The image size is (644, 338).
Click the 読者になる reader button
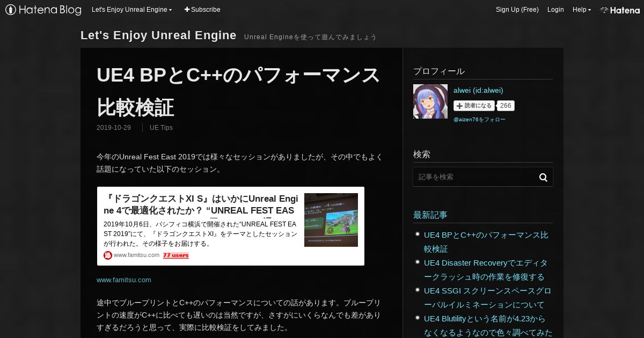coord(474,106)
